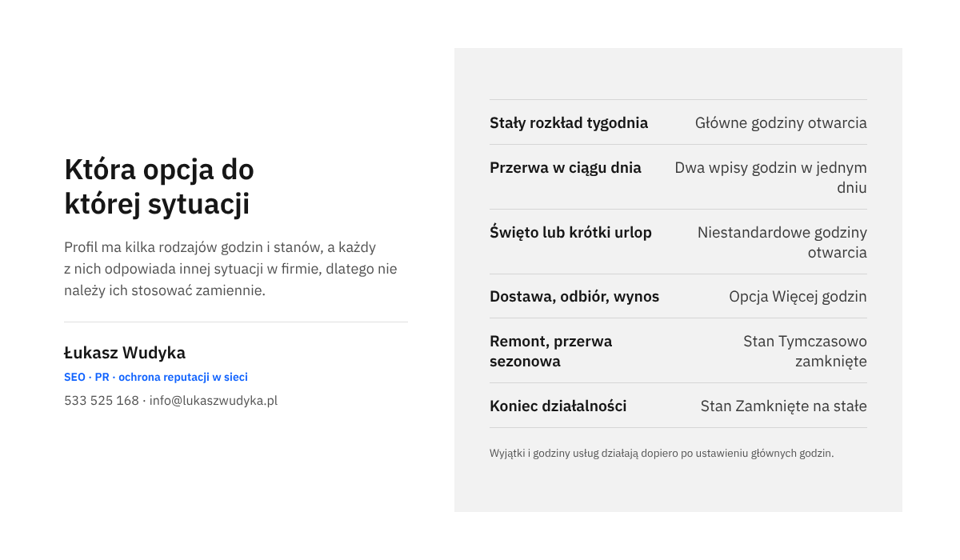Click the row label "Święto lub krótki urlop"

[x=570, y=232]
